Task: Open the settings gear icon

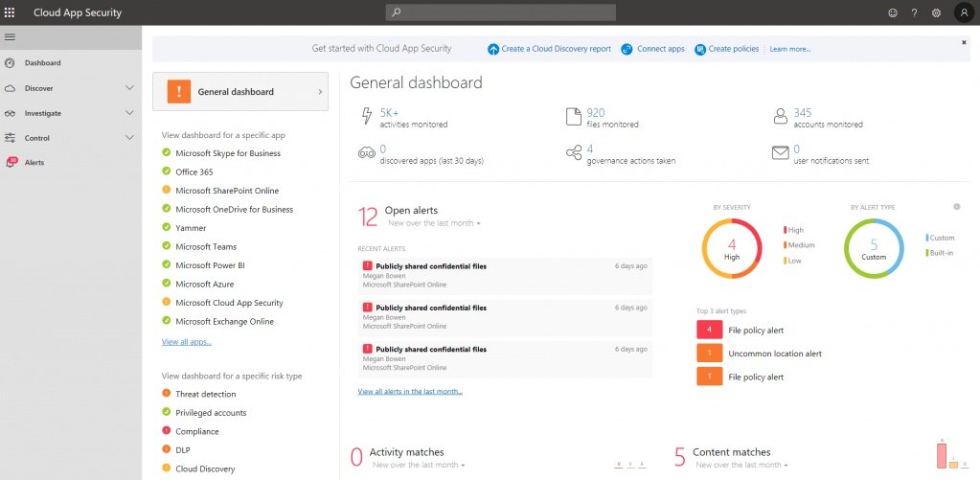Action: point(936,12)
